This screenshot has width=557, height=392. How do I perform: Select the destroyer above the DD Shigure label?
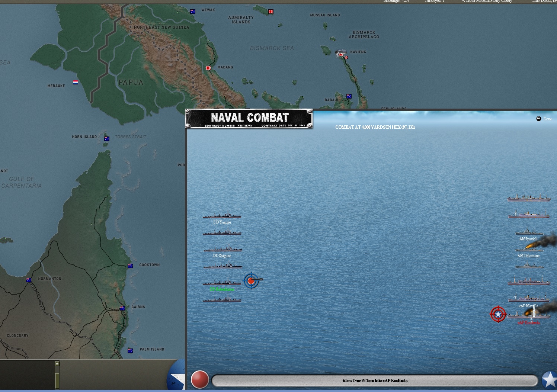pos(223,249)
